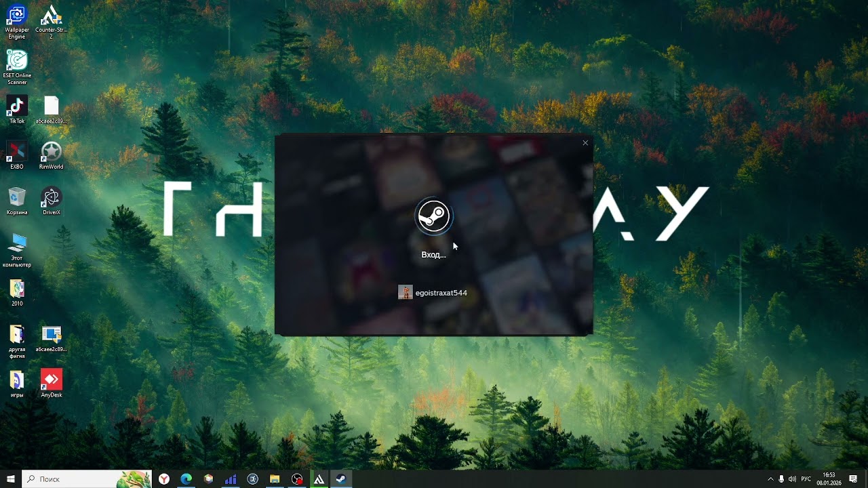868x488 pixels.
Task: Open Microsoft Edge from taskbar
Action: [x=186, y=479]
